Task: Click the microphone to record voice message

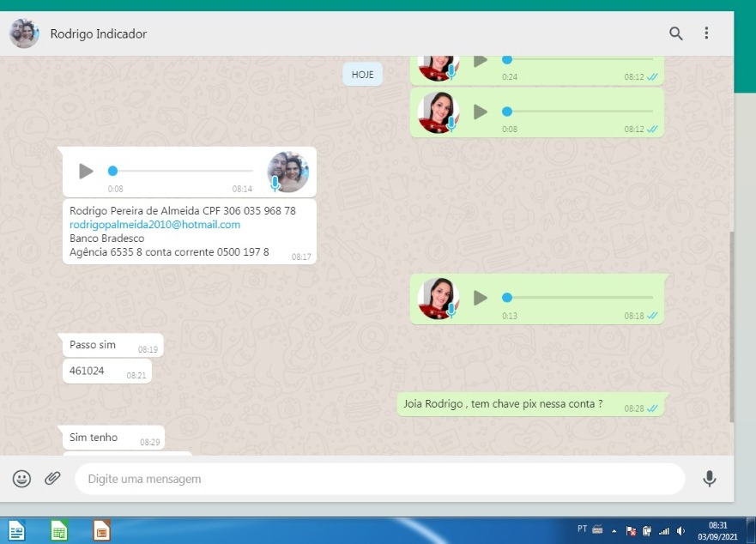Action: (709, 479)
